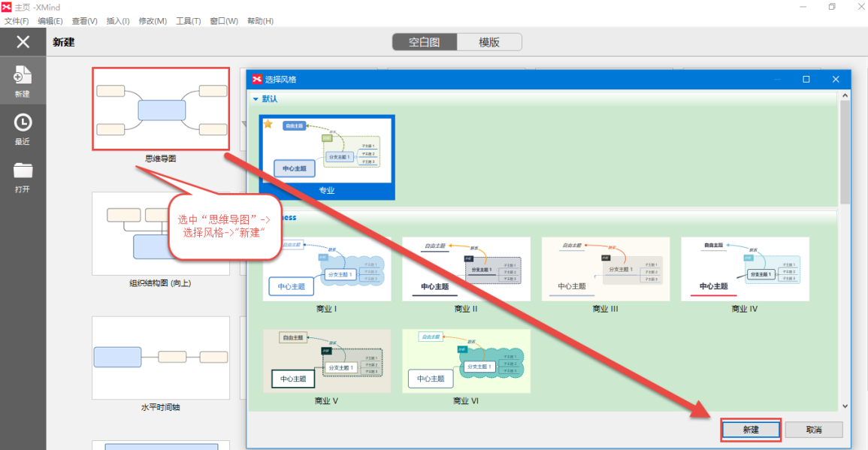Open the 工具(T) menu
This screenshot has width=868, height=450.
pyautogui.click(x=188, y=21)
